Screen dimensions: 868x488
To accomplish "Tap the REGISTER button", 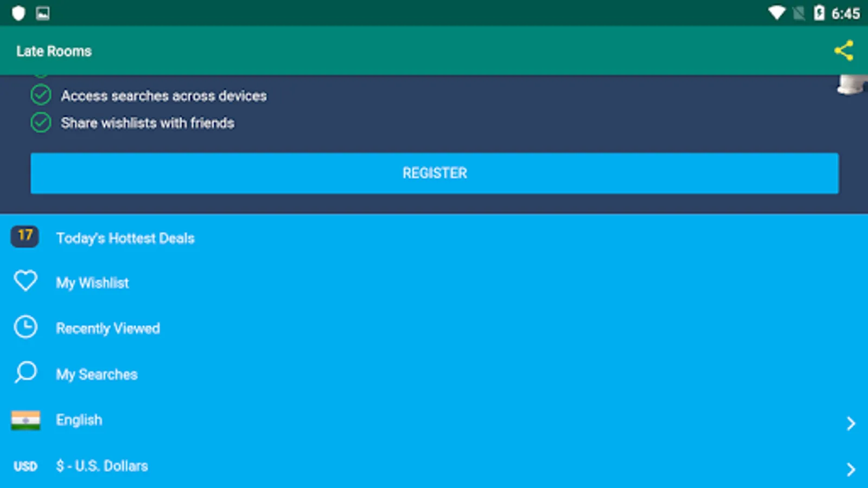I will click(435, 173).
